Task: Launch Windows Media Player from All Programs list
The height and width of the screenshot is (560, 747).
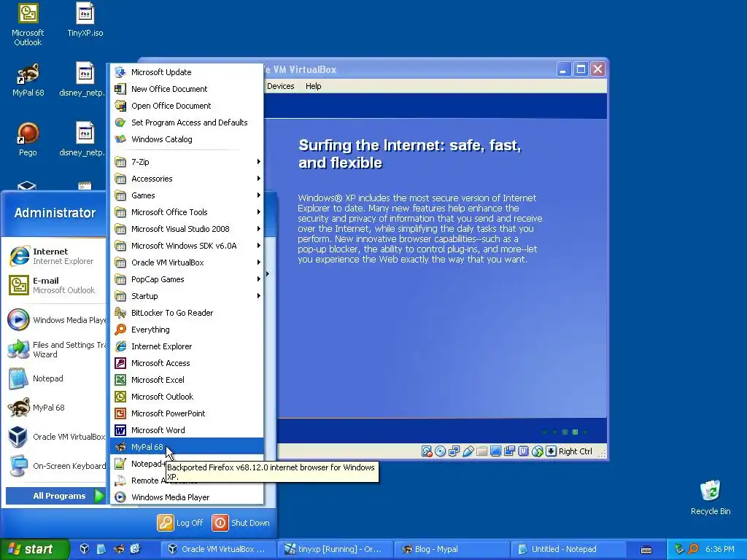Action: point(187,497)
